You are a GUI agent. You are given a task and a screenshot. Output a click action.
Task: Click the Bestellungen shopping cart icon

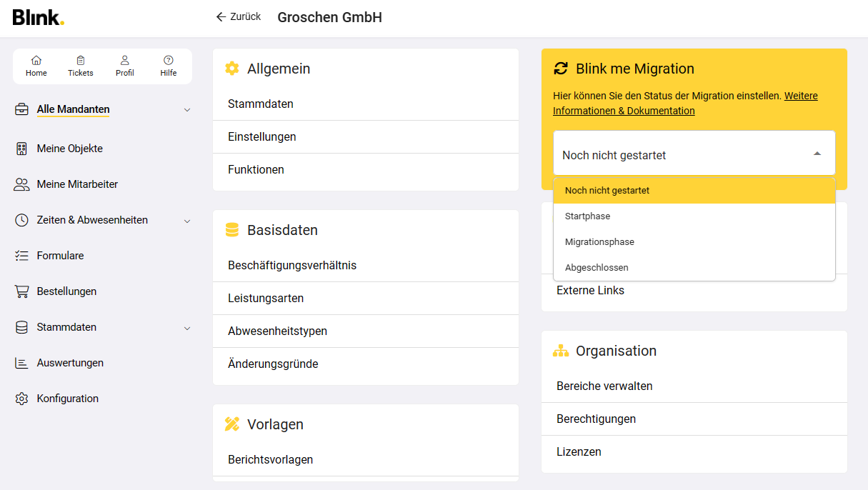pos(21,291)
